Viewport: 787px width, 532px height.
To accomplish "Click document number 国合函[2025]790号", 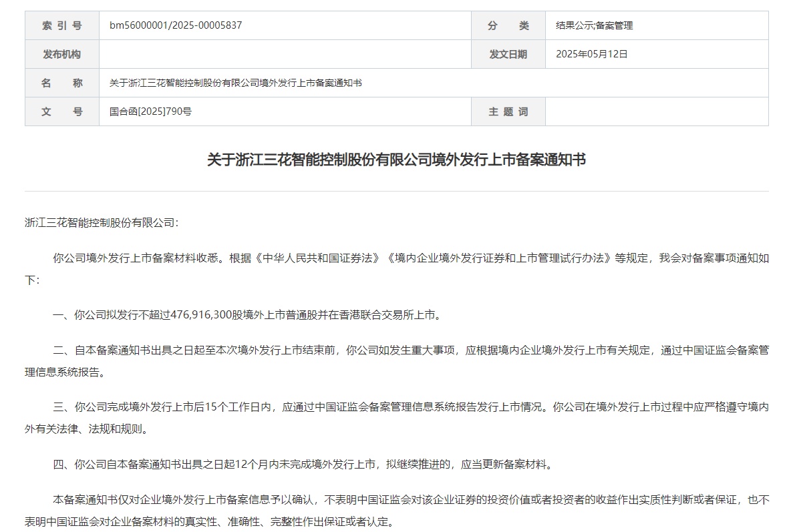I will tap(150, 111).
